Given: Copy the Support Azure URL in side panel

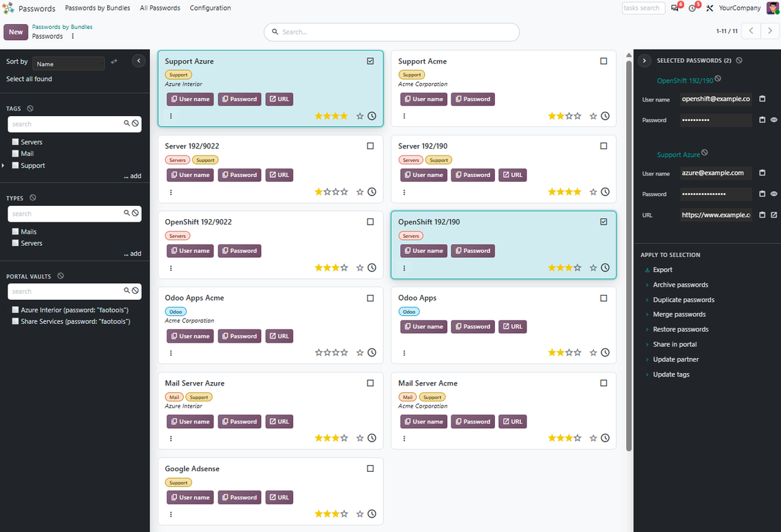Looking at the screenshot, I should point(762,215).
